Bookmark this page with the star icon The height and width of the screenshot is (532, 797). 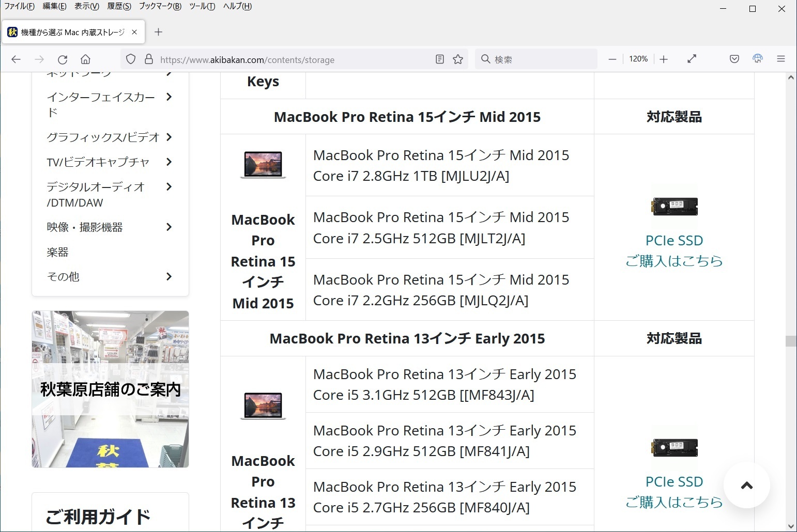458,59
